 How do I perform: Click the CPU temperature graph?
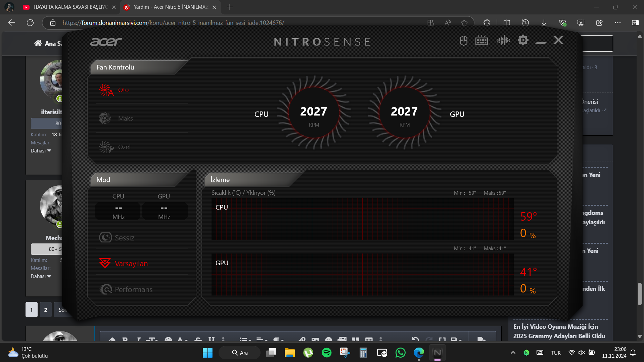tap(362, 219)
